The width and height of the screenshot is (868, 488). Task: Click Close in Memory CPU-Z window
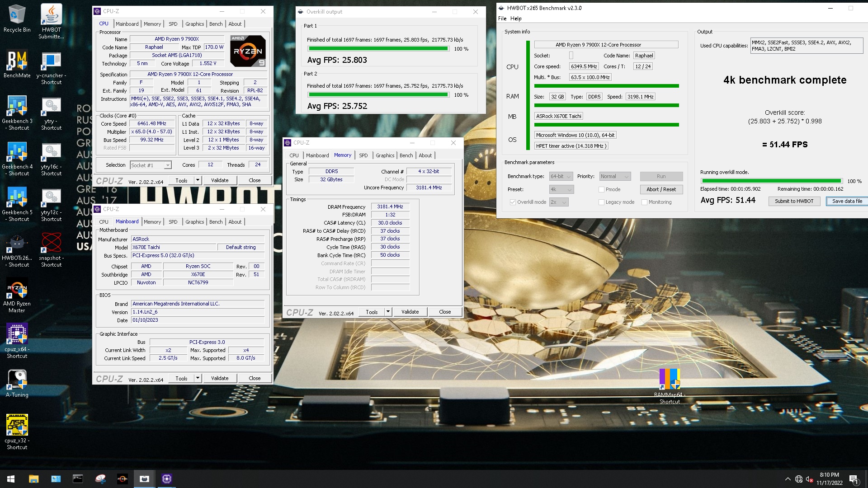point(445,312)
